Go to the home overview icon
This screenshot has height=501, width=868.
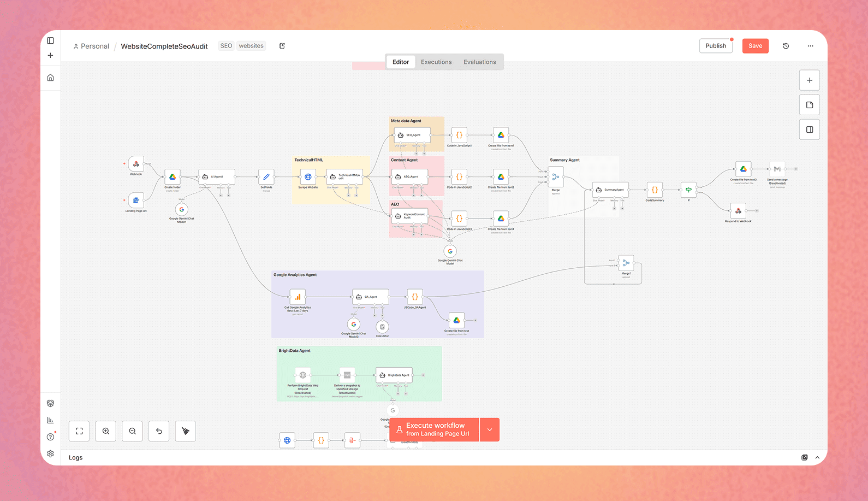[50, 78]
